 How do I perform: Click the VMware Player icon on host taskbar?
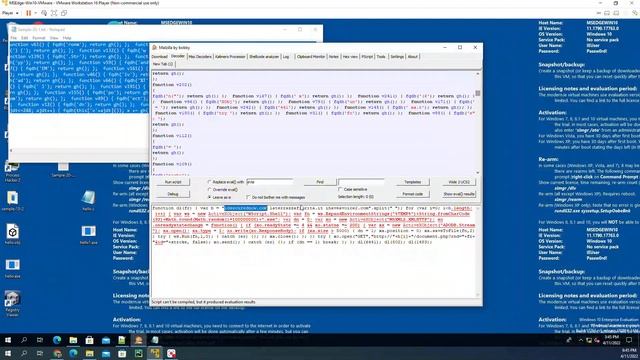click(155, 353)
